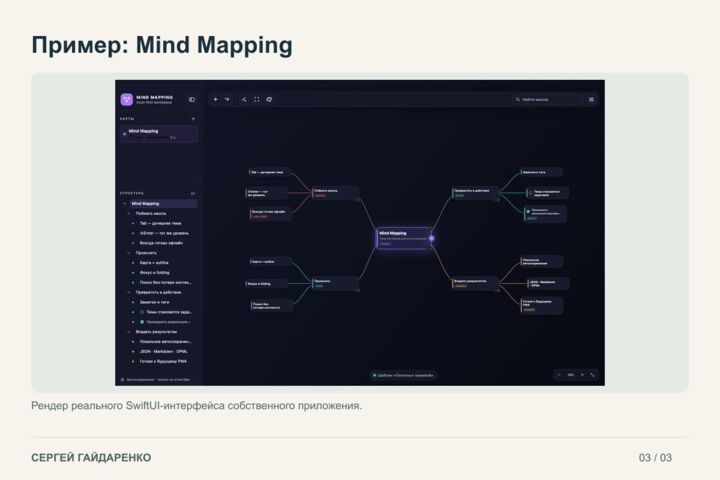Select Готово к будущему PWA in sidebar
The image size is (720, 480).
click(x=163, y=361)
